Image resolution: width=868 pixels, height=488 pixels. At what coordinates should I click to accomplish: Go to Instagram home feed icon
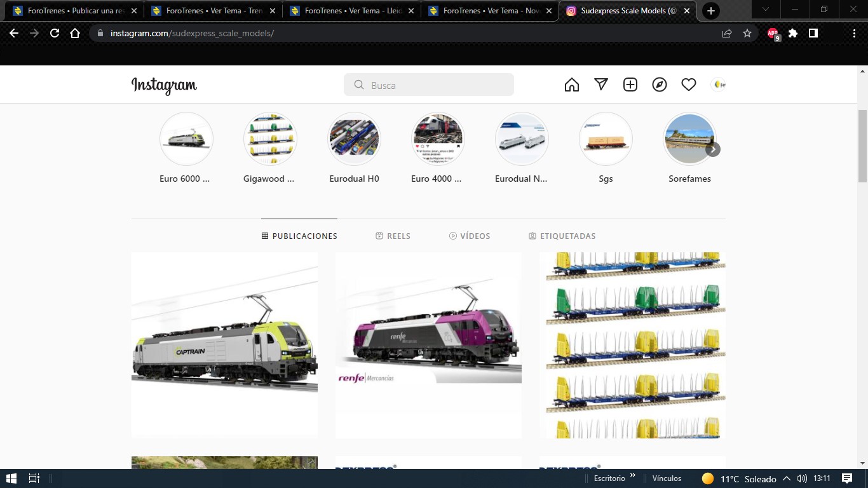572,85
